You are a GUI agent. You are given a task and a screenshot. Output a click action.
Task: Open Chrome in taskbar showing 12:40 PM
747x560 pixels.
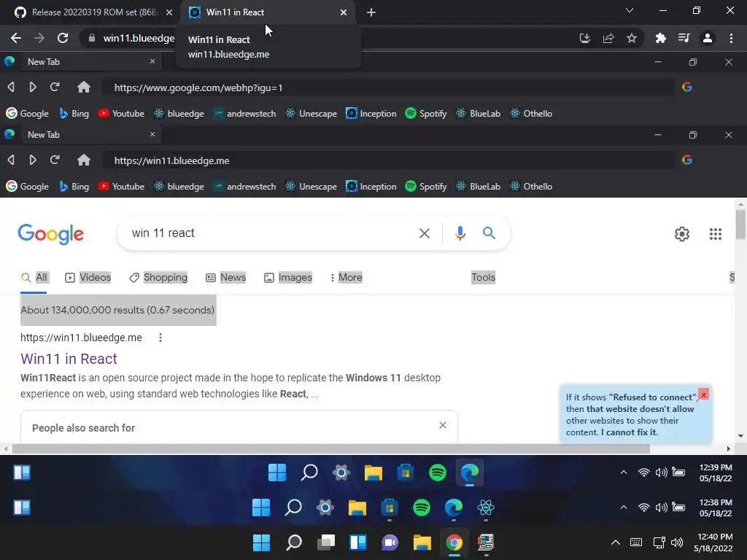click(454, 542)
